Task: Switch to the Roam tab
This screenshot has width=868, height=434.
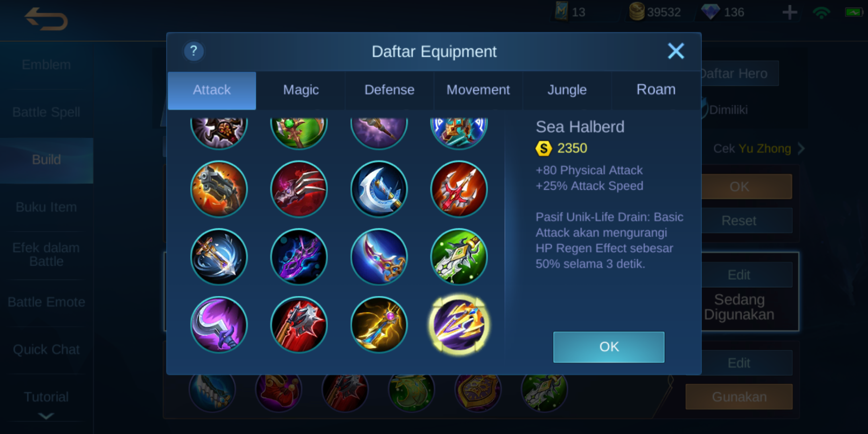Action: [656, 90]
